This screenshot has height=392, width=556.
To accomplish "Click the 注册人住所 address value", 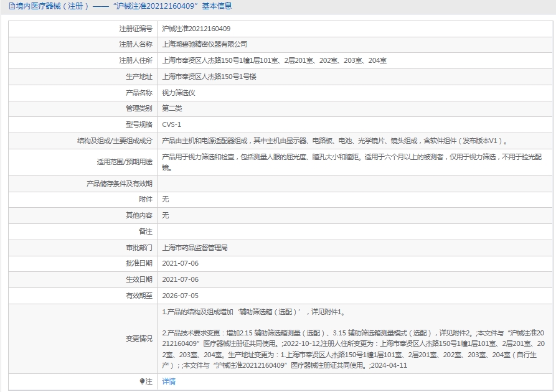I will coord(274,61).
